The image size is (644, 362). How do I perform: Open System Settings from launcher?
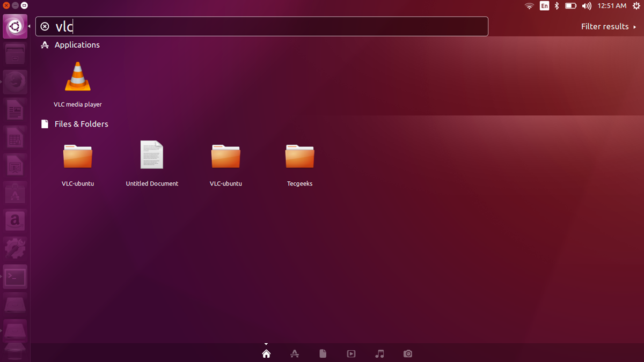click(x=15, y=249)
